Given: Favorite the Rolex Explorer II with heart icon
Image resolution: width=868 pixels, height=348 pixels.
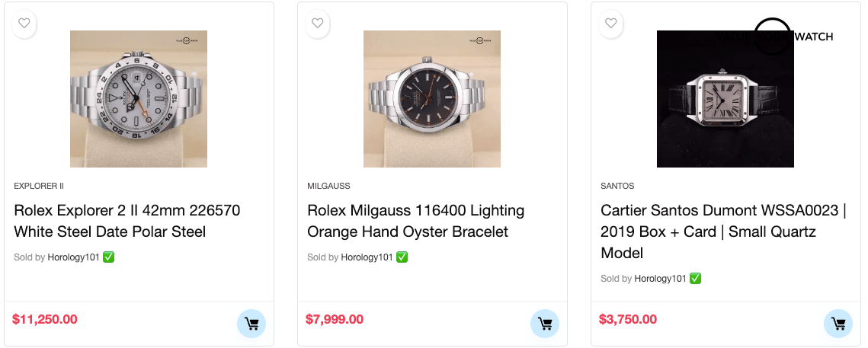Looking at the screenshot, I should (x=24, y=24).
